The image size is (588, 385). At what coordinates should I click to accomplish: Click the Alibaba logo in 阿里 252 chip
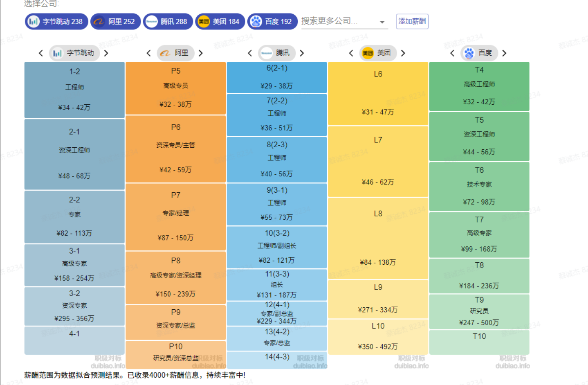pos(99,22)
